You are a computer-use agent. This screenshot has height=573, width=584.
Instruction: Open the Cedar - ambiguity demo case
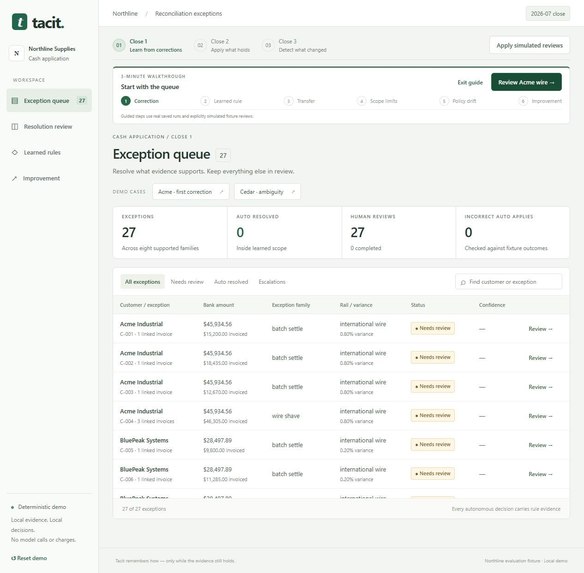pos(267,192)
